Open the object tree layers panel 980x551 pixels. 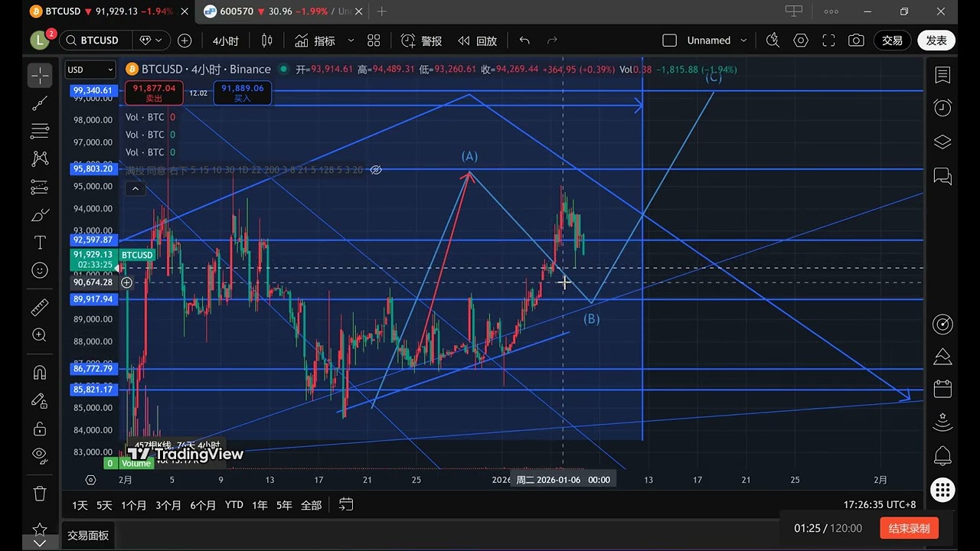click(x=942, y=142)
